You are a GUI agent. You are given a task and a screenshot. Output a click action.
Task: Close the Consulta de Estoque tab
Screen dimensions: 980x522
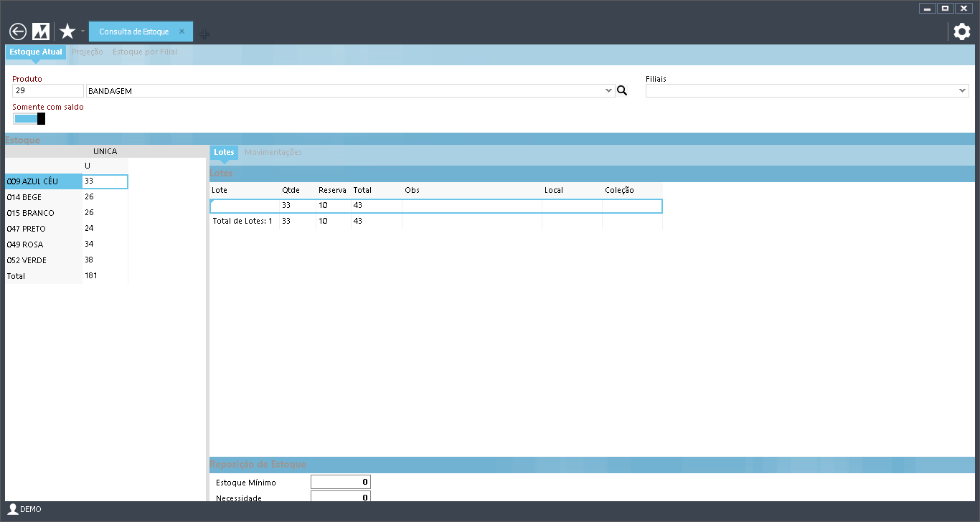(x=182, y=32)
